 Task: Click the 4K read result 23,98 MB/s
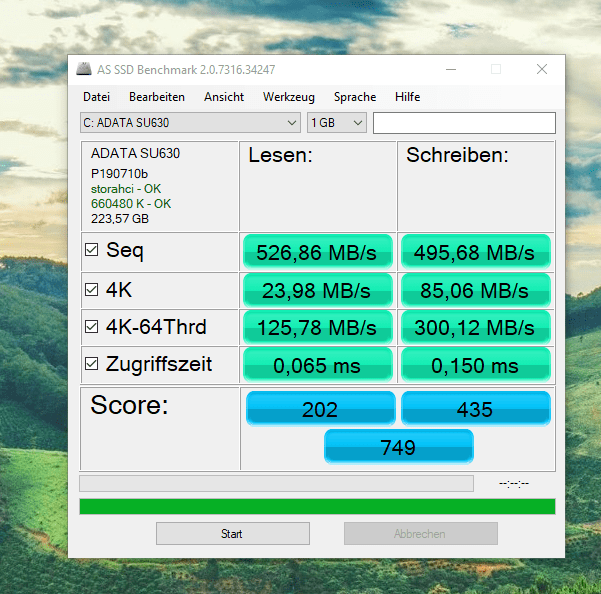[317, 290]
